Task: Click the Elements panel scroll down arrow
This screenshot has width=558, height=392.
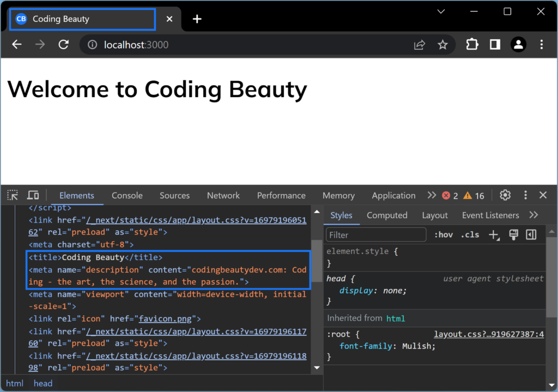Action: (x=317, y=367)
